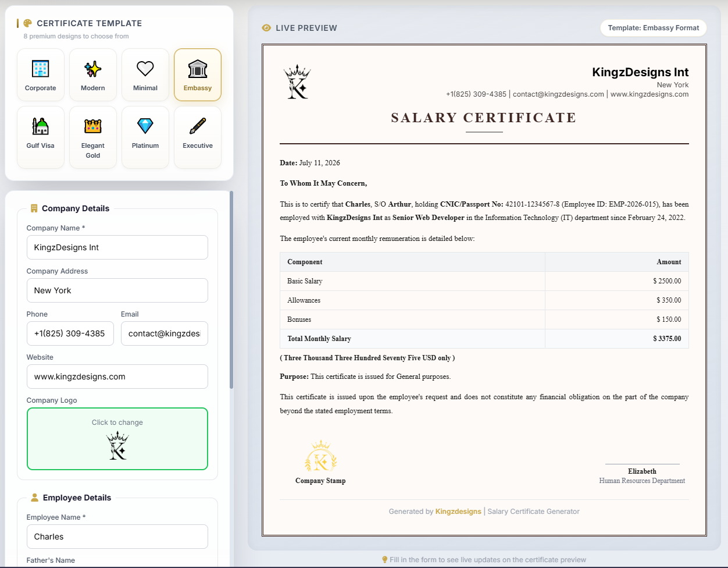This screenshot has height=568, width=728.
Task: Click the crown logo in the certificate header
Action: [x=297, y=81]
